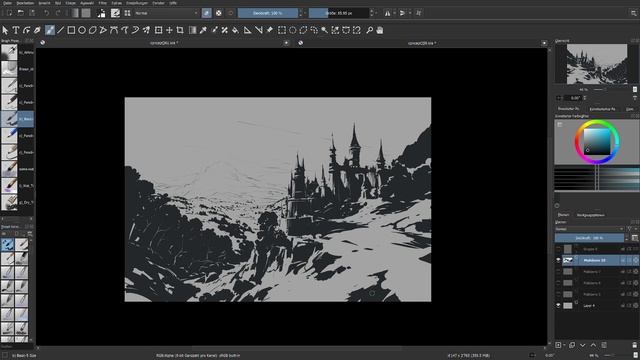Move selected layer down
640x360 pixels.
pos(582,345)
